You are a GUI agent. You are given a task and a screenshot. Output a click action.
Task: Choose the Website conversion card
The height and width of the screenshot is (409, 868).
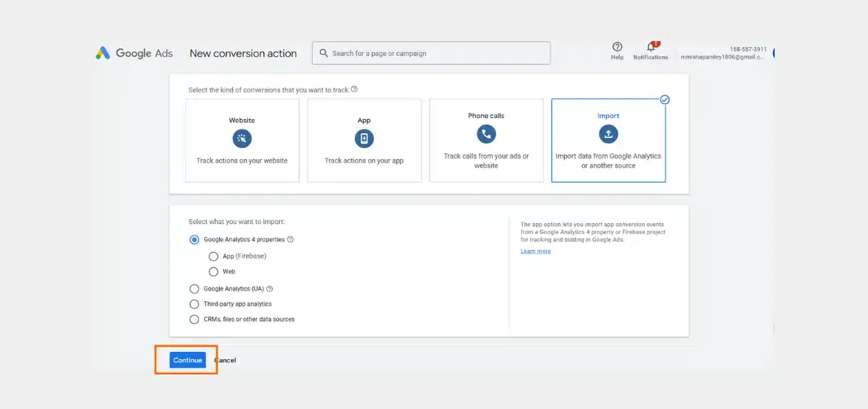pos(242,140)
